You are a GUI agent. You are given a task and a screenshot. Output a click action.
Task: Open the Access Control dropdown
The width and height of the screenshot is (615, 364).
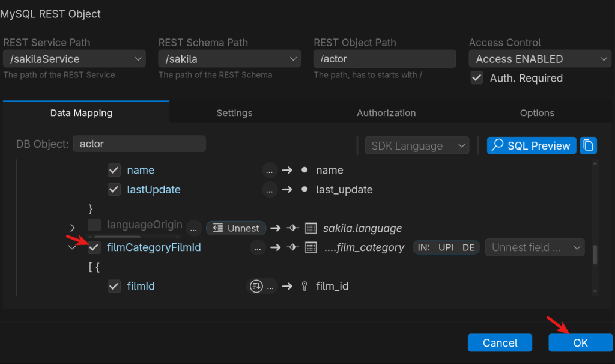[x=539, y=59]
